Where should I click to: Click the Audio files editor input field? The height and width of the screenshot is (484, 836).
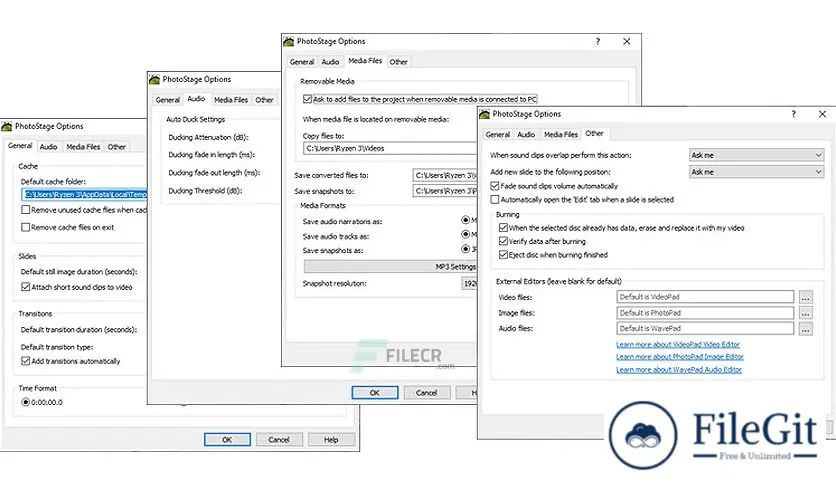coord(705,328)
